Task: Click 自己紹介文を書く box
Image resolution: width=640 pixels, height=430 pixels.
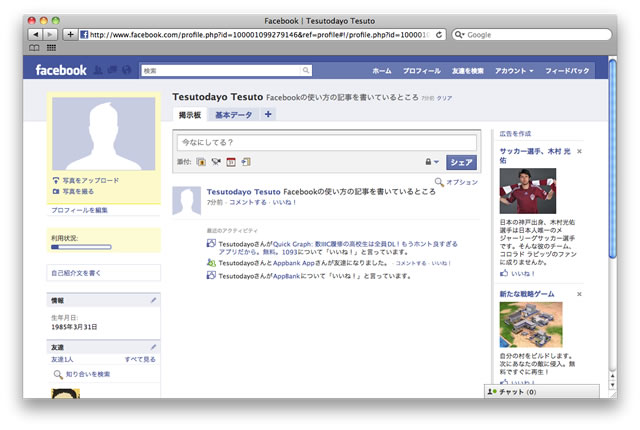Action: tap(104, 273)
